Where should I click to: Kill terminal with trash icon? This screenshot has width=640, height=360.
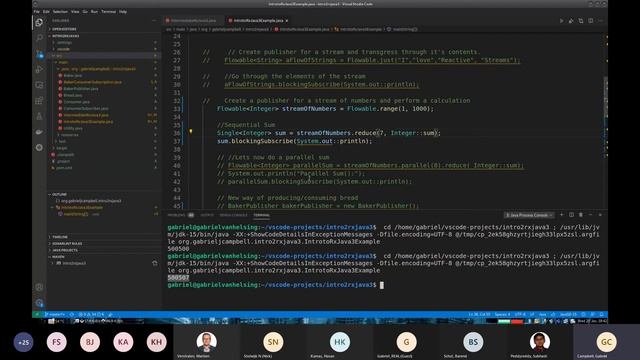coord(581,215)
